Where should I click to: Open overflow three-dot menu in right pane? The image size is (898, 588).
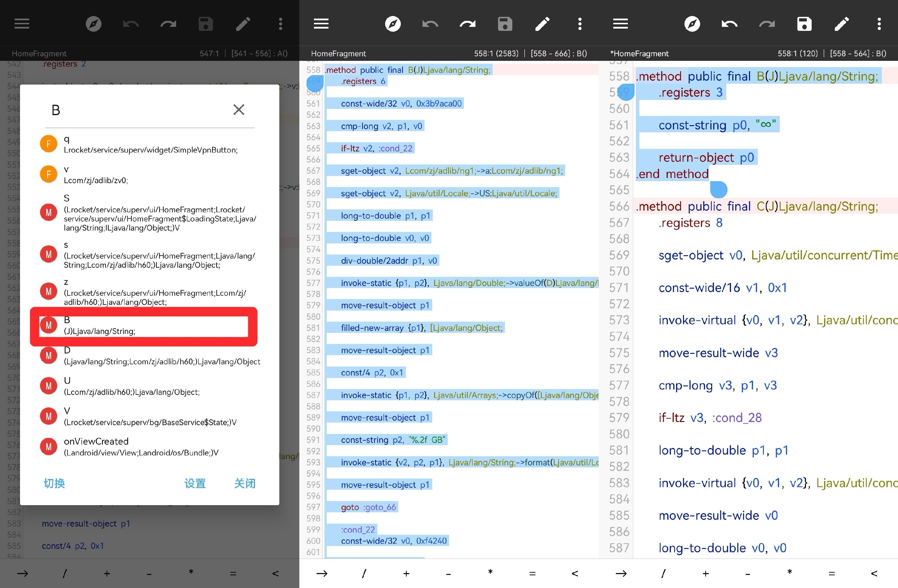(x=879, y=24)
